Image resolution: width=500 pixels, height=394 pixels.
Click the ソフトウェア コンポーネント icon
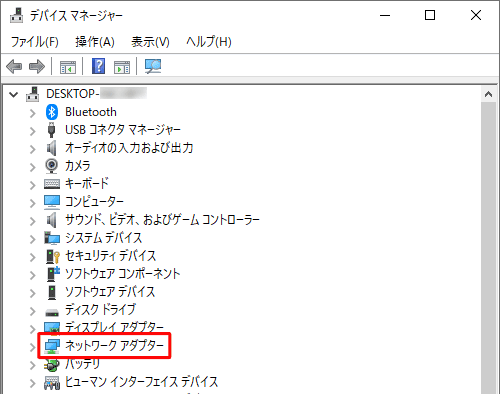(53, 274)
